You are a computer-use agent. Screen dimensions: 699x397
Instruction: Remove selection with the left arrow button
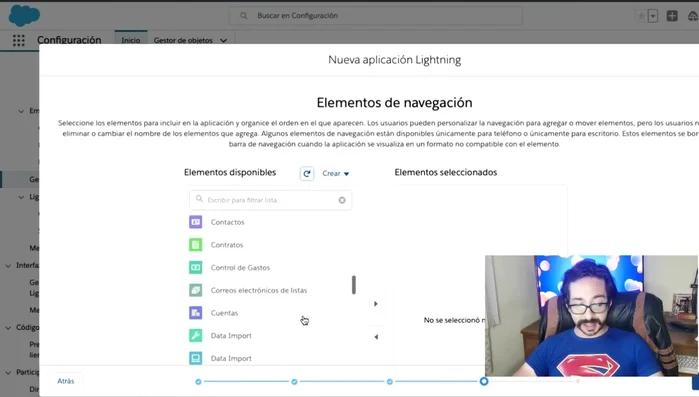tap(376, 337)
